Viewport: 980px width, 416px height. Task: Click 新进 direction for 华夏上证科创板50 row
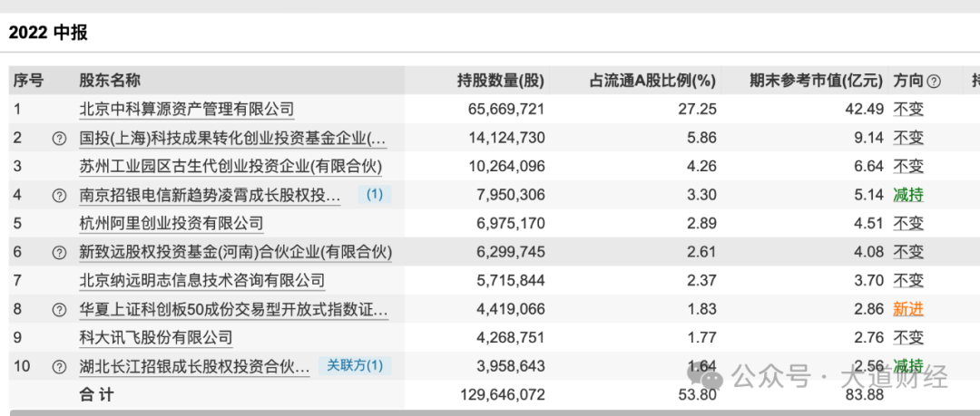tap(908, 309)
